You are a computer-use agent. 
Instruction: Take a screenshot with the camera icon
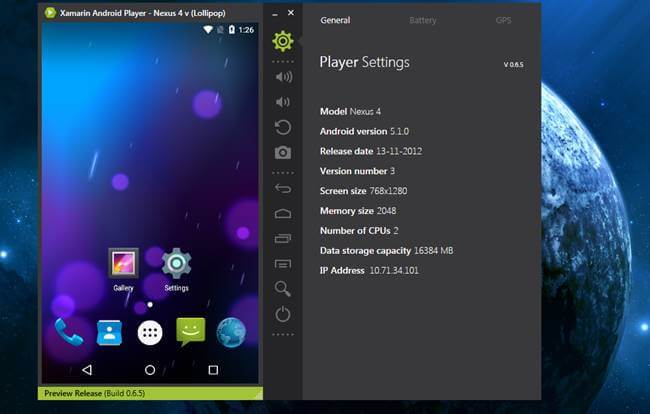pyautogui.click(x=283, y=153)
